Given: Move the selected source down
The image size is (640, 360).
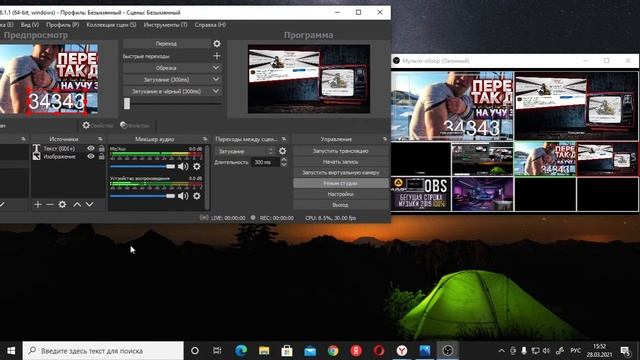Looking at the screenshot, I should (x=89, y=204).
